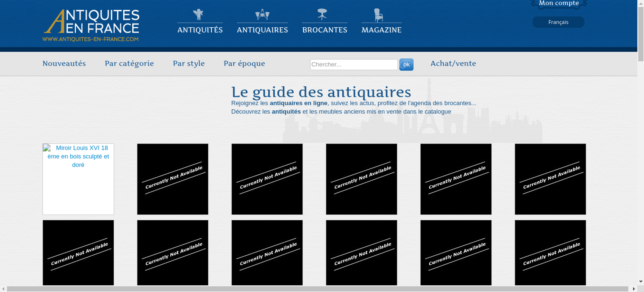Click inside the Chercher search field
644x292 pixels.
[354, 64]
